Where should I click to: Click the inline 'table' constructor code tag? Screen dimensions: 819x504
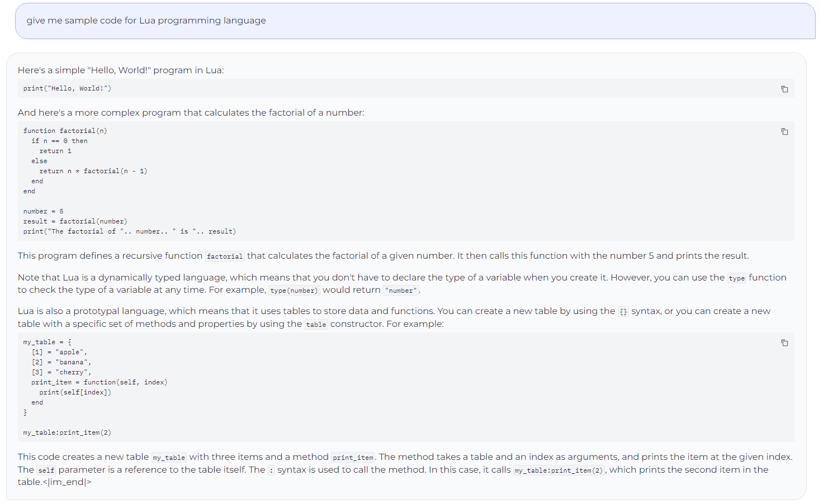pos(316,325)
